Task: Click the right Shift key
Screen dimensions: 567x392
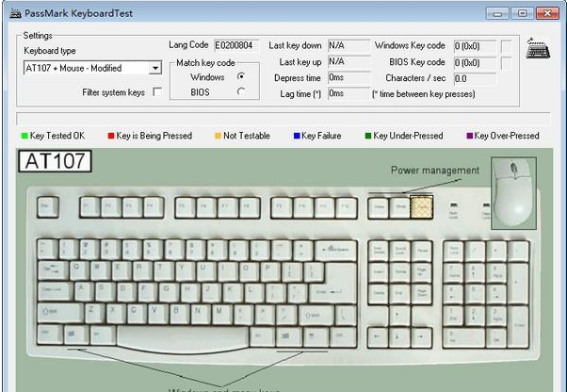Action: (316, 316)
